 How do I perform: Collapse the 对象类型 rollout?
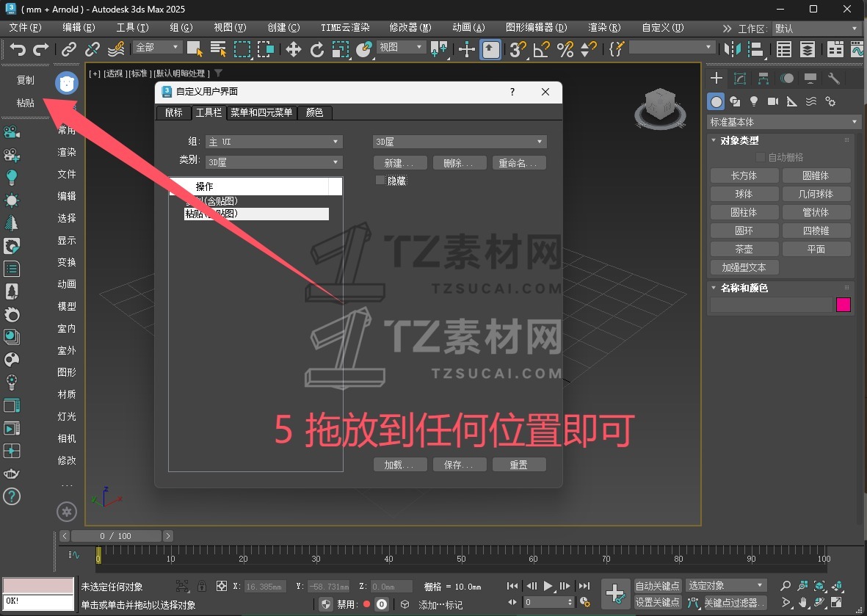tap(739, 140)
